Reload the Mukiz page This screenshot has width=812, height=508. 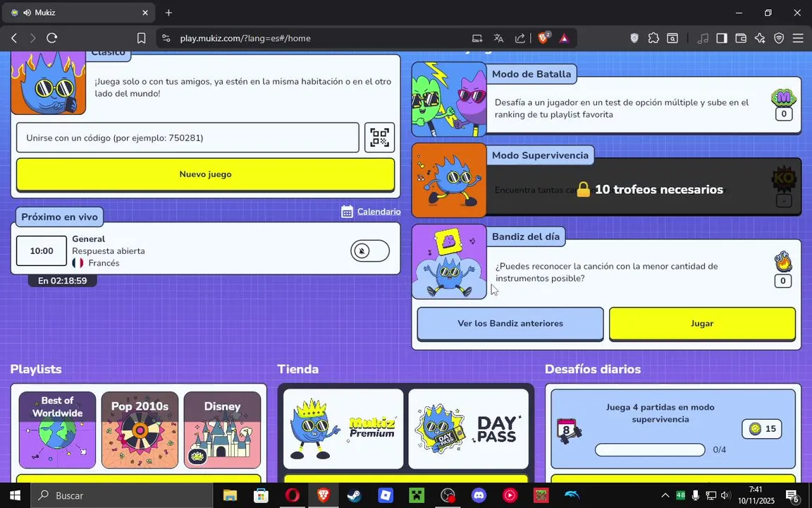pyautogui.click(x=51, y=38)
